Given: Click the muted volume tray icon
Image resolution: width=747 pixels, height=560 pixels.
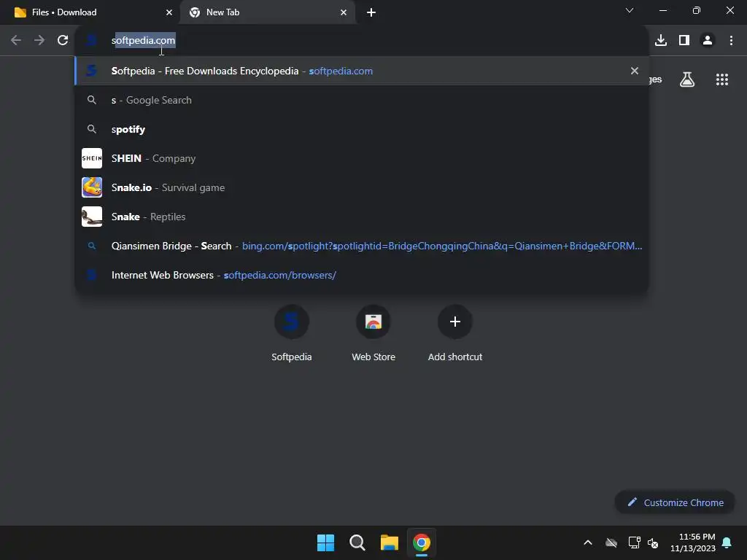Looking at the screenshot, I should [x=653, y=542].
